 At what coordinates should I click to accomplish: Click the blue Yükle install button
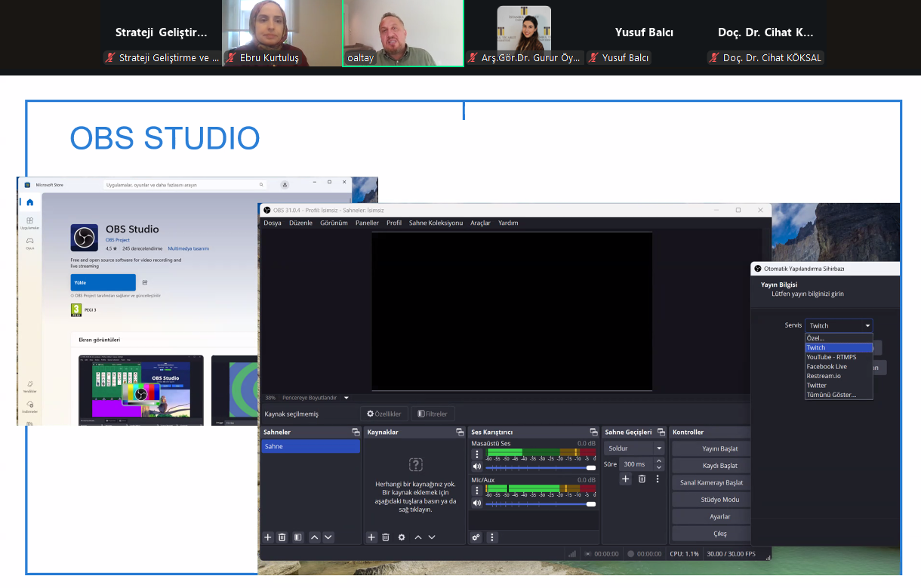point(103,282)
